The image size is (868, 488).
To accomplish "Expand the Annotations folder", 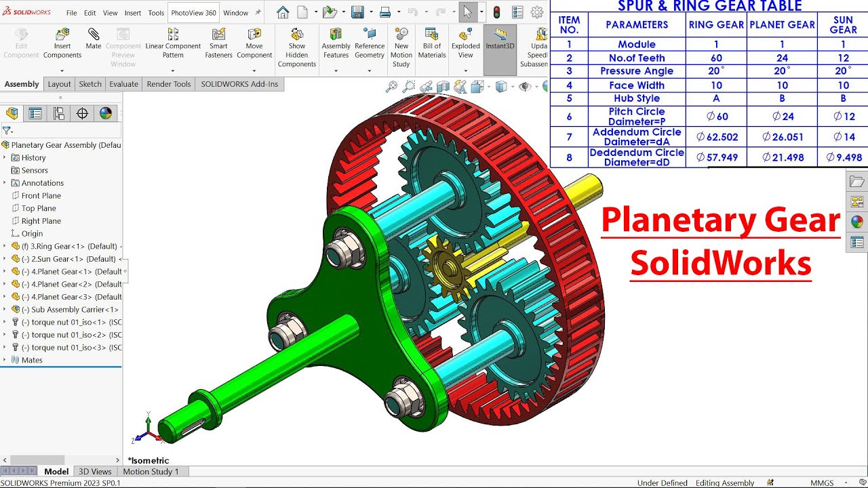I will 5,183.
